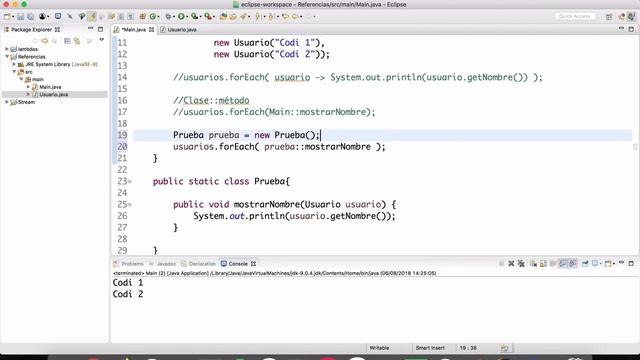Click Collapse All in Package Explorer
The height and width of the screenshot is (360, 640).
tap(67, 41)
